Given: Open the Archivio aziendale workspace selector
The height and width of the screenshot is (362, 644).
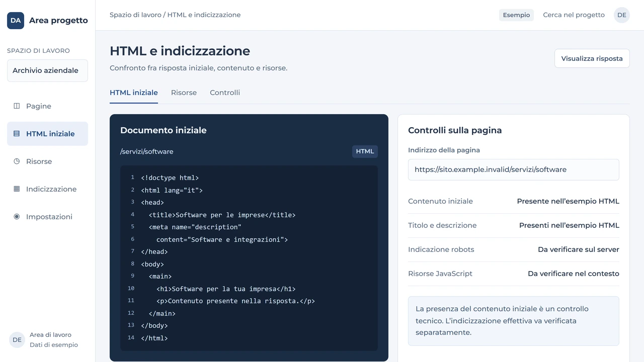Looking at the screenshot, I should point(47,70).
